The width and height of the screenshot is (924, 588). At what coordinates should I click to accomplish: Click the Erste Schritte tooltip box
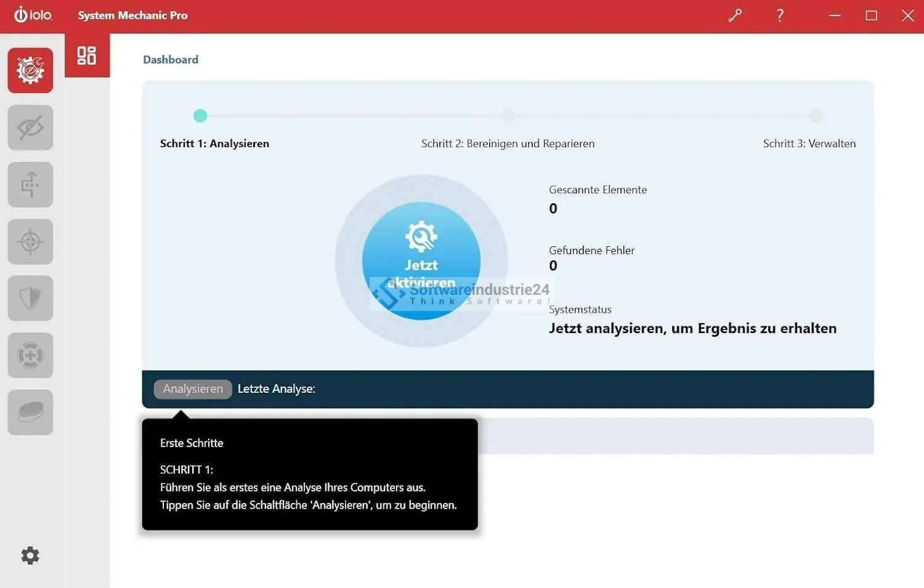(309, 474)
